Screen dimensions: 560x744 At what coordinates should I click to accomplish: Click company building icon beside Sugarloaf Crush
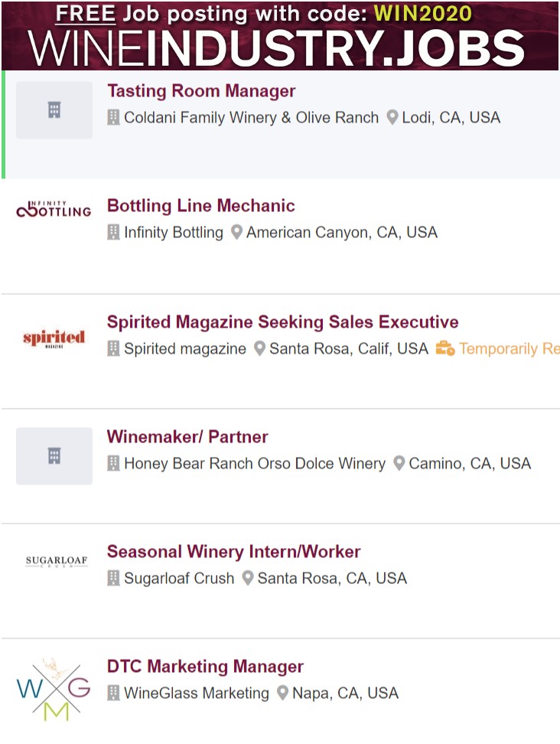pyautogui.click(x=113, y=578)
